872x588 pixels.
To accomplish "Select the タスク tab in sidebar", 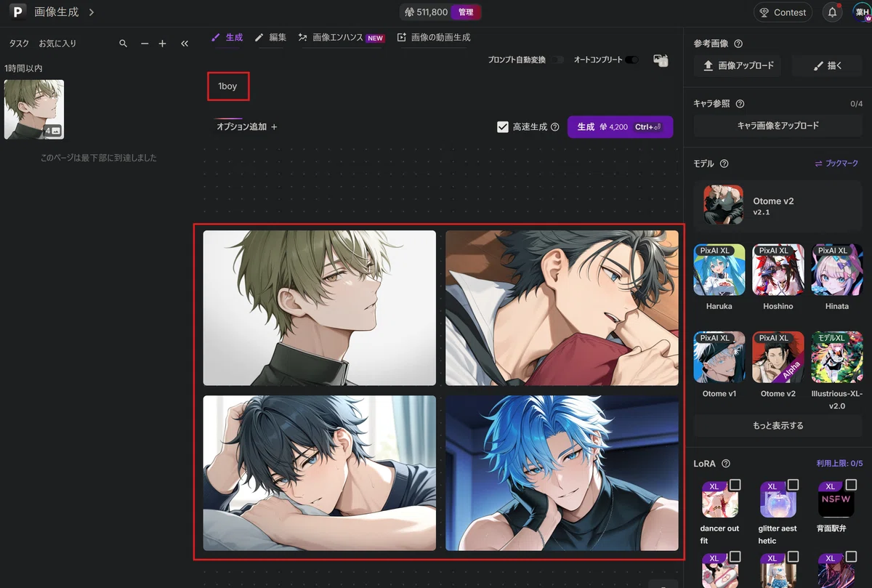I will (19, 44).
